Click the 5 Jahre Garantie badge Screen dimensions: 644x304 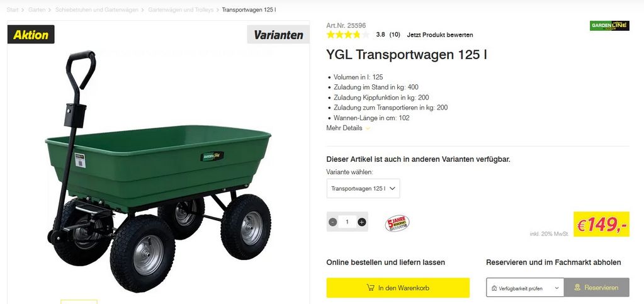(397, 223)
